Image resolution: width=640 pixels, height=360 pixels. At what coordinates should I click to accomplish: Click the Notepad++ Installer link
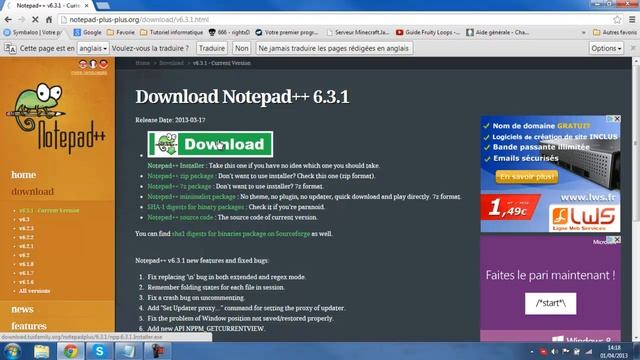[x=176, y=166]
